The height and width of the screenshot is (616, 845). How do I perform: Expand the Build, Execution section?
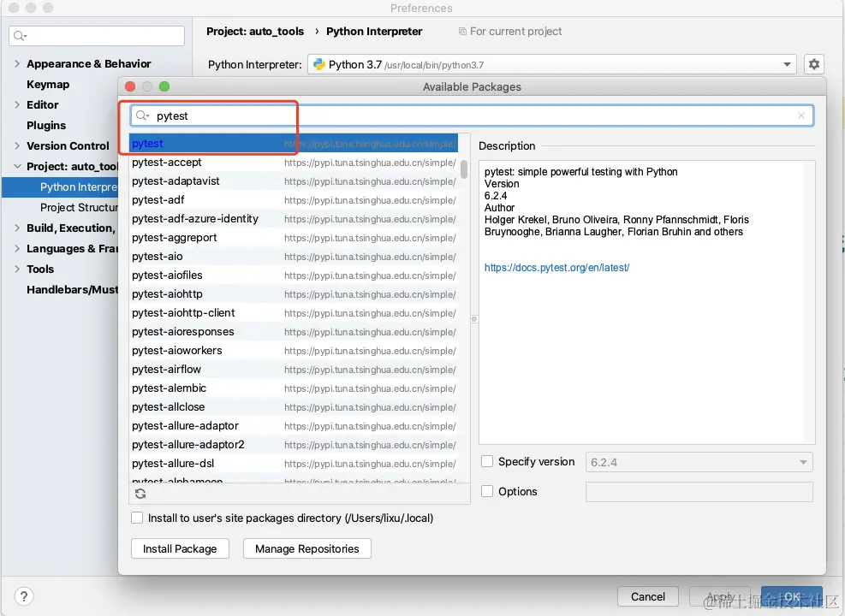point(17,228)
